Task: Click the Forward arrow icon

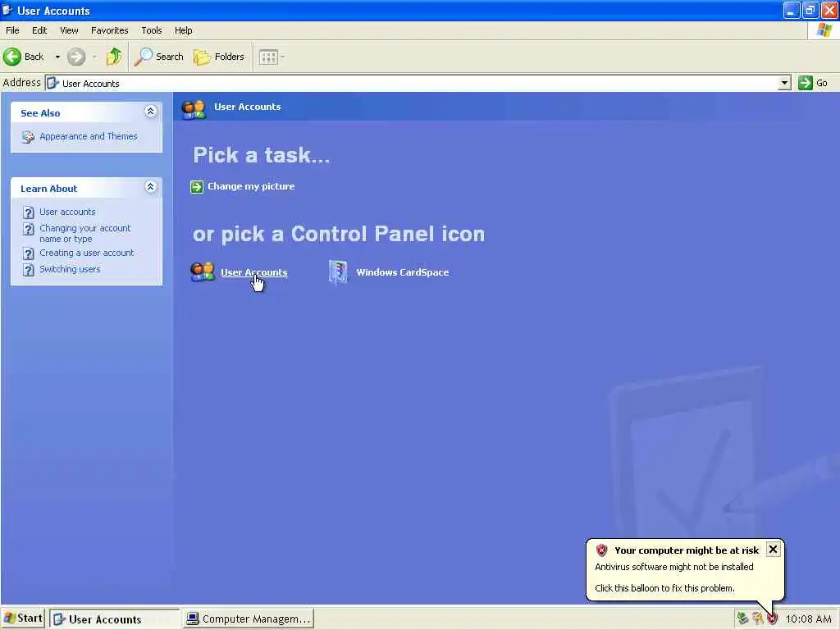Action: tap(76, 57)
